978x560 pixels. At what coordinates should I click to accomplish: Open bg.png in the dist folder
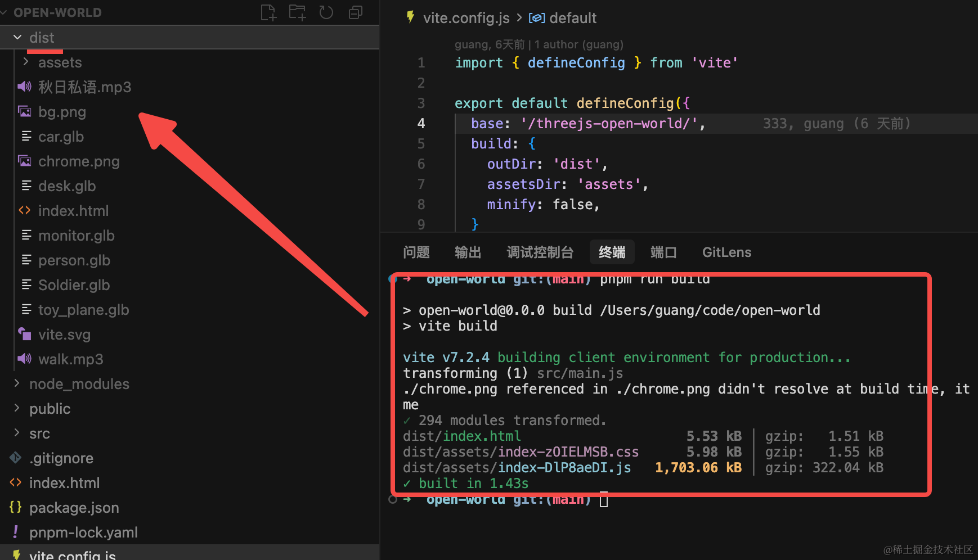point(62,111)
